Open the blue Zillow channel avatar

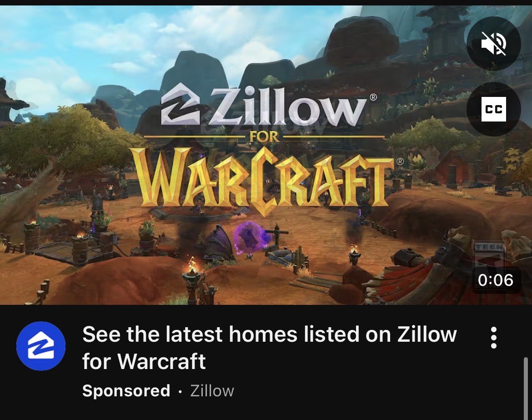click(41, 346)
